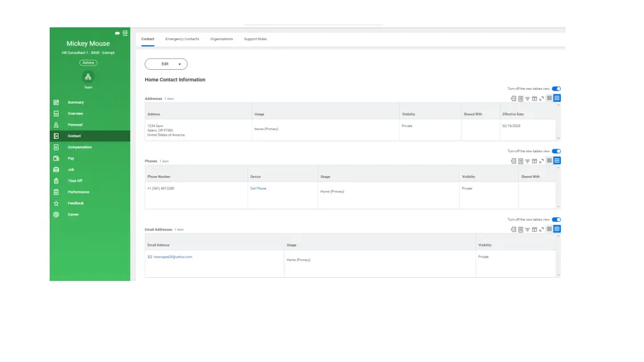Switch Addresses table to compact grid view
The image size is (644, 362).
[x=549, y=98]
